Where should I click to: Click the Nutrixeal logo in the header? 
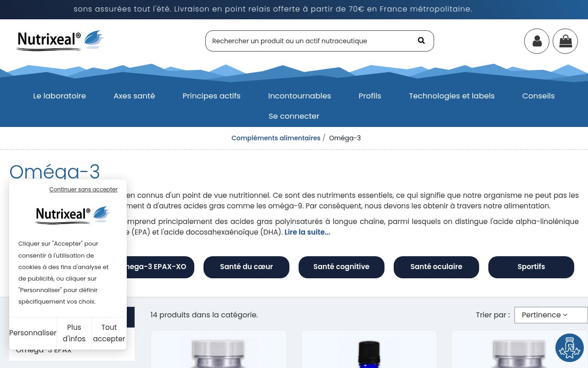point(60,40)
